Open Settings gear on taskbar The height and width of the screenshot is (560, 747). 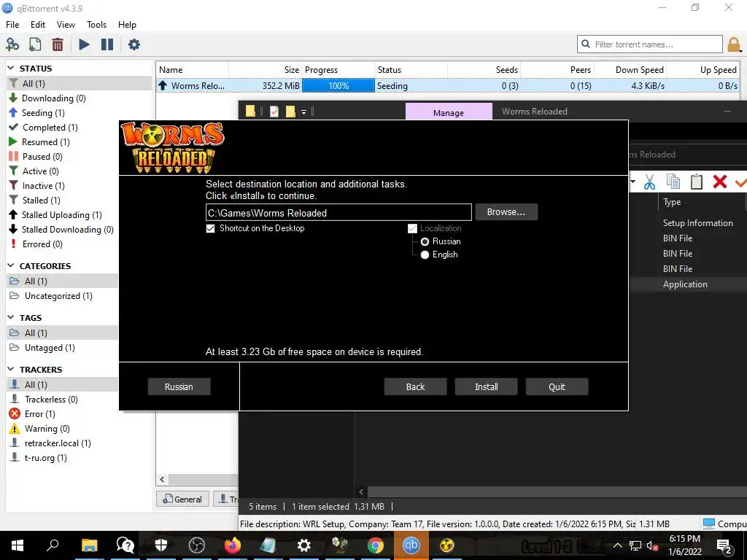[304, 545]
